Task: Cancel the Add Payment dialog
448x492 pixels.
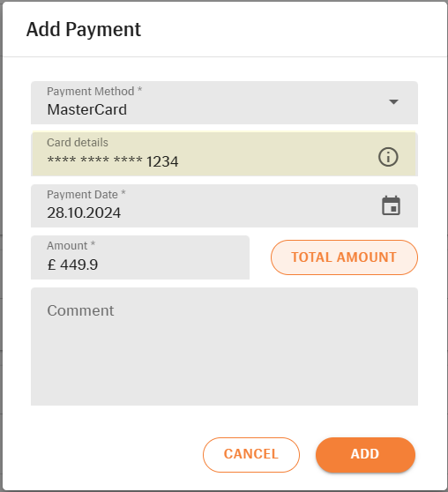Action: click(x=251, y=454)
